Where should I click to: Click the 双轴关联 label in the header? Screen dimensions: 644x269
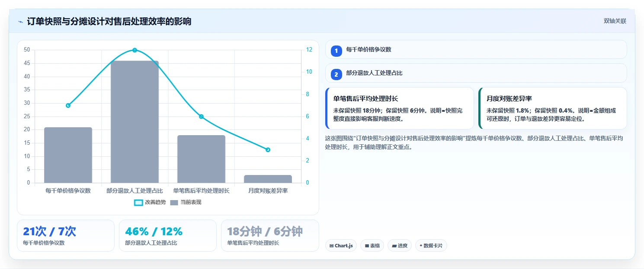point(615,21)
